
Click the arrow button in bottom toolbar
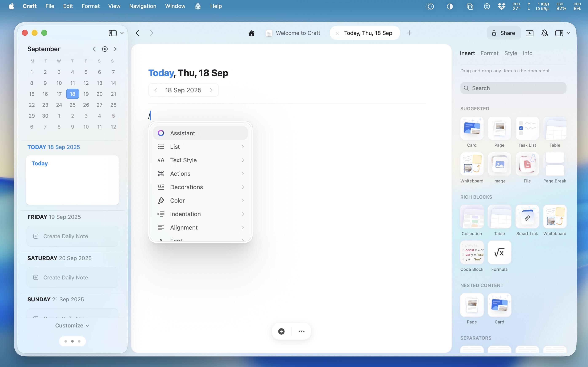[281, 331]
